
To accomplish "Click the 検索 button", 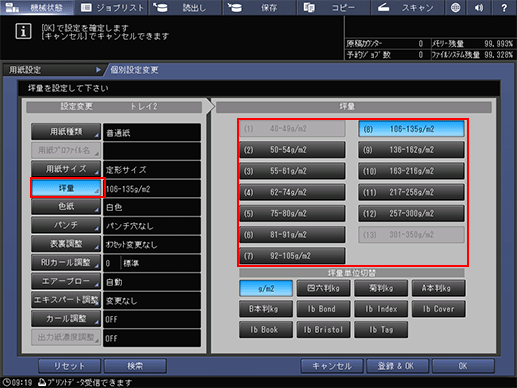I will point(135,366).
